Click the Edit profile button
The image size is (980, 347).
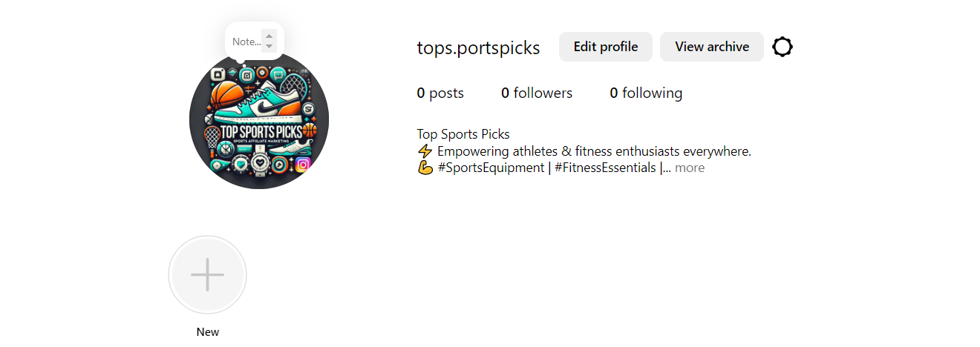coord(606,47)
